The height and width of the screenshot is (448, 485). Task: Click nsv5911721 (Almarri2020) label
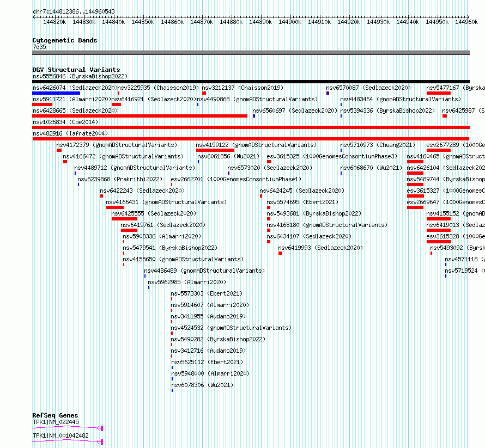pos(72,99)
